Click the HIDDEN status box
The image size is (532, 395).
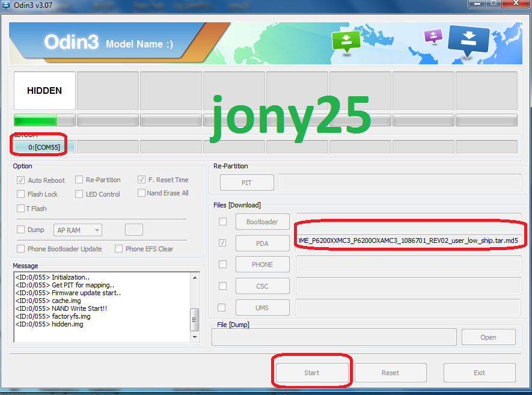point(45,91)
